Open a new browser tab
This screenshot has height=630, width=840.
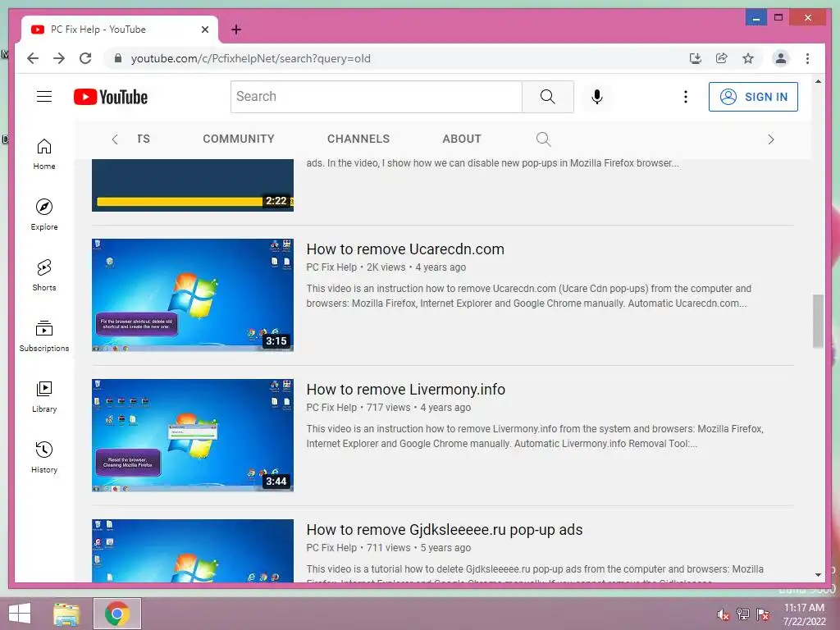click(235, 30)
